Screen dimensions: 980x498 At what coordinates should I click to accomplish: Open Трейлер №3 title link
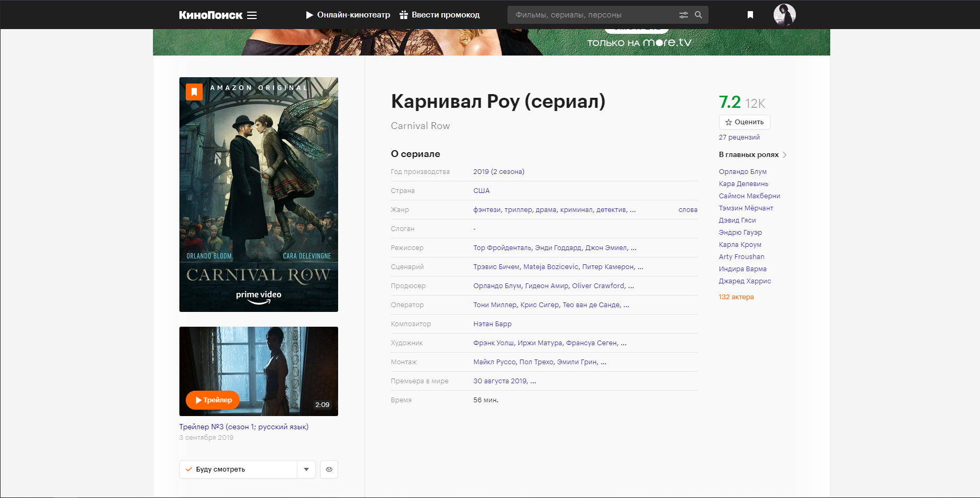pyautogui.click(x=243, y=427)
